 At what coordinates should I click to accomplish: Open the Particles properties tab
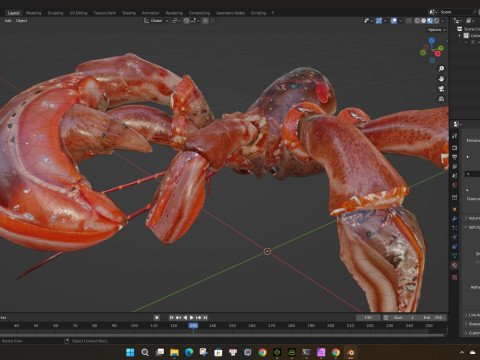[x=455, y=228]
